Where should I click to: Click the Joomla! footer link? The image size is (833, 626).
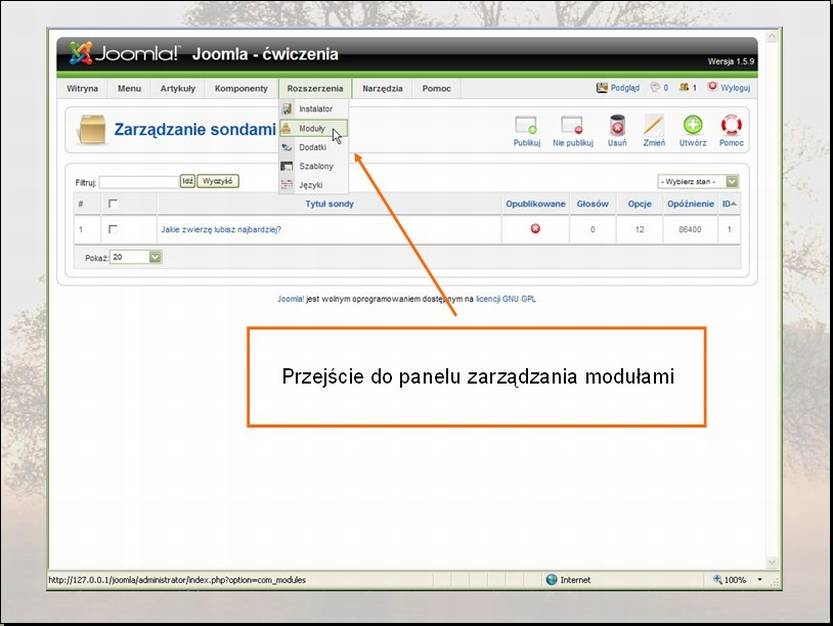pos(291,299)
